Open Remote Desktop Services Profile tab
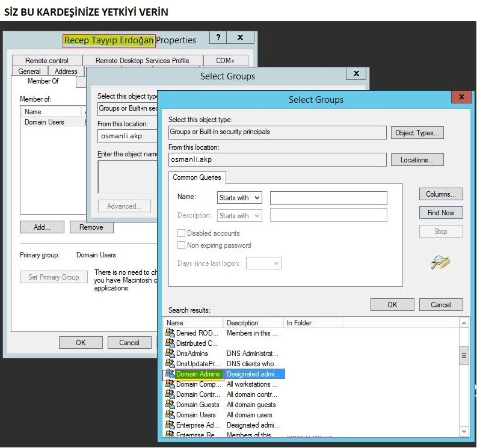This screenshot has height=448, width=477. pyautogui.click(x=143, y=61)
